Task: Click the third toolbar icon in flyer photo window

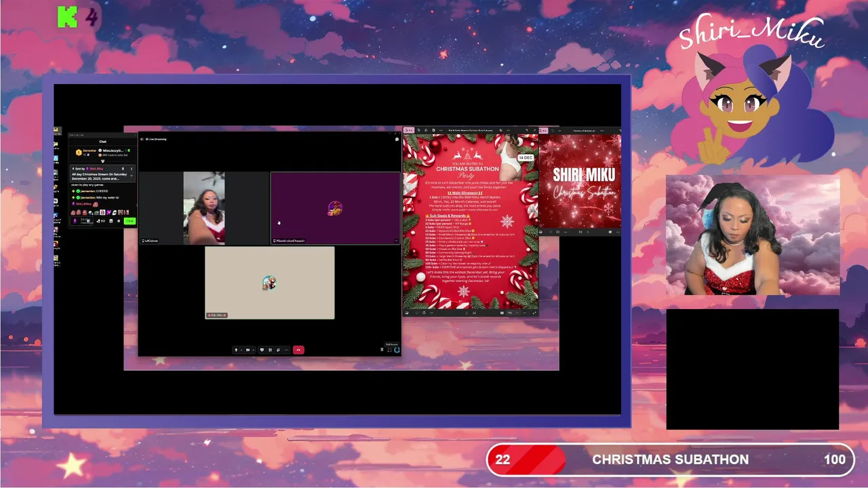Action: (x=433, y=130)
